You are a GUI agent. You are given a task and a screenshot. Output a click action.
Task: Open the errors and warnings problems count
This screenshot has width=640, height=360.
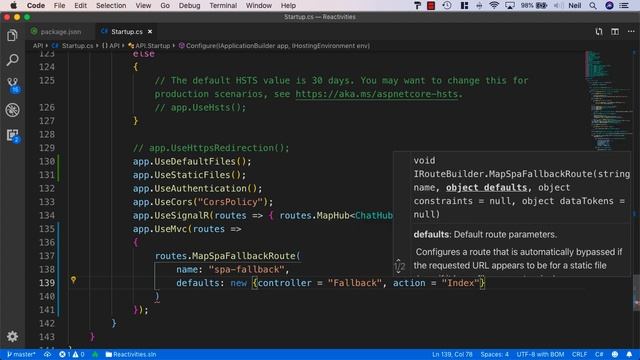point(72,354)
